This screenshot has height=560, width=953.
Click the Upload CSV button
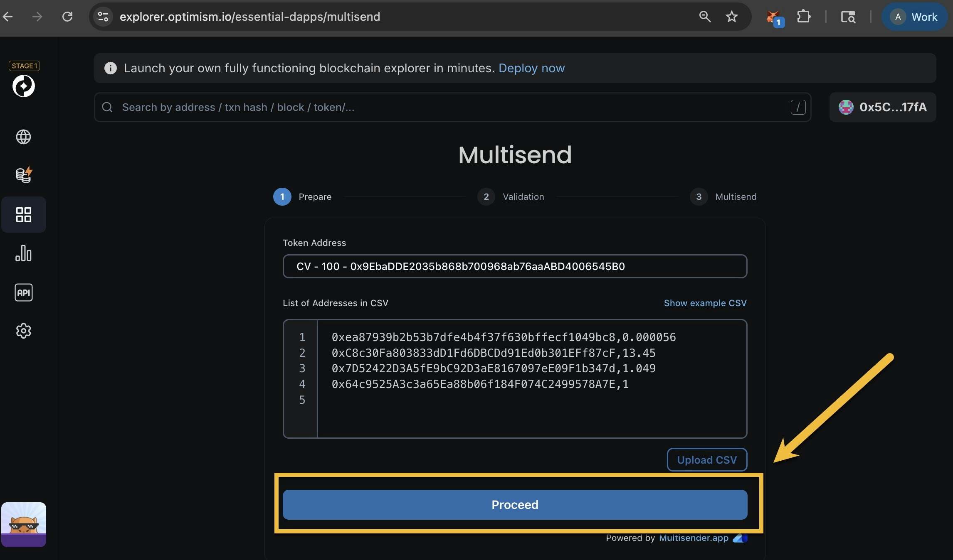(x=706, y=460)
